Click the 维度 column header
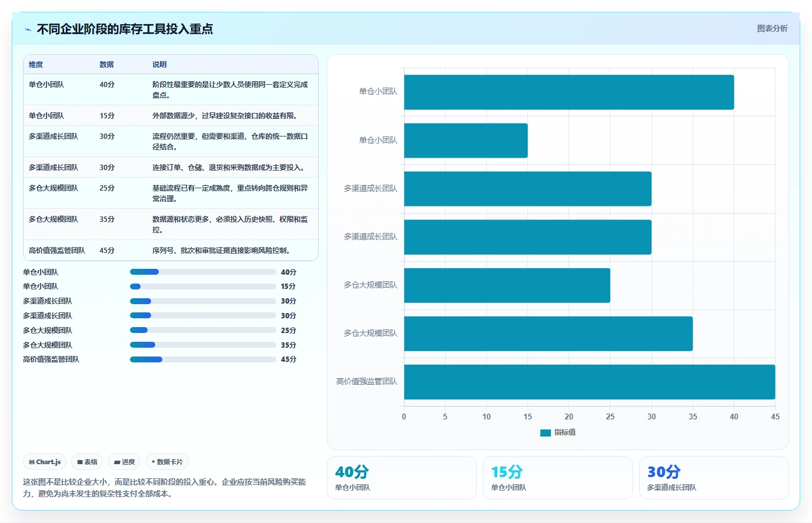Image resolution: width=812 pixels, height=523 pixels. (36, 65)
